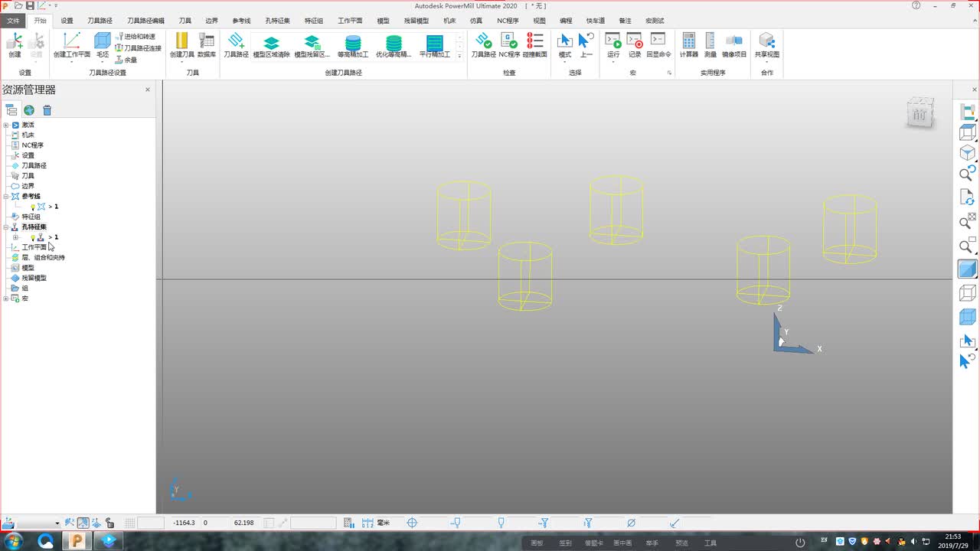Select 层、组合和夹持 tree entry
980x551 pixels.
pos(43,258)
